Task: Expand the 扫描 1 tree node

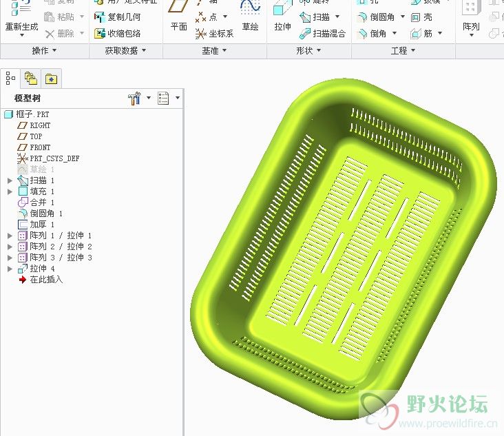Action: 10,180
